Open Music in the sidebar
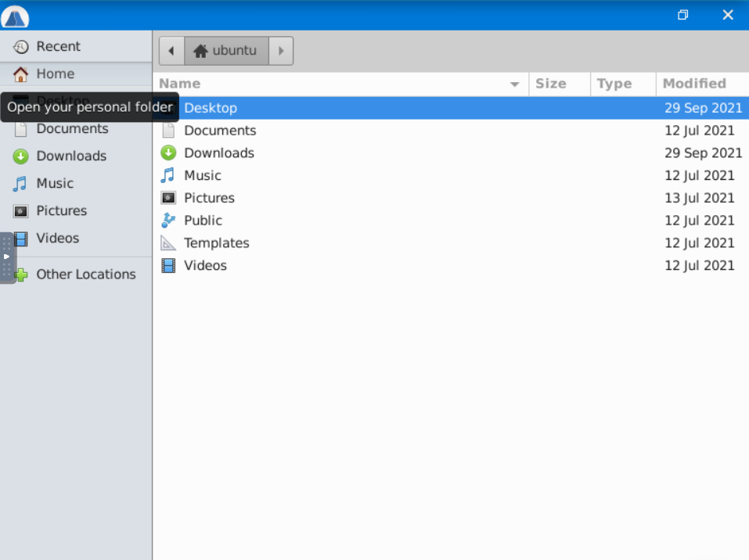 pyautogui.click(x=76, y=183)
